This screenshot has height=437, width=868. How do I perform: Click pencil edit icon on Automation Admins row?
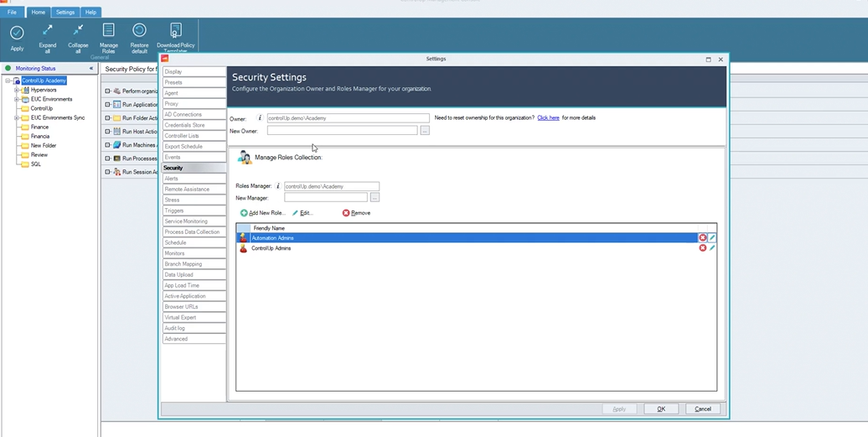(712, 237)
